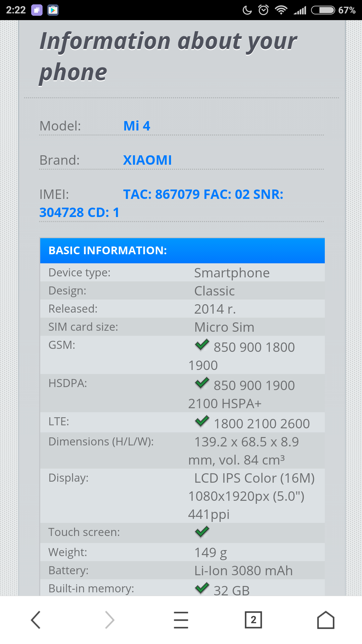Image resolution: width=362 pixels, height=644 pixels.
Task: Tap the Touch screen green checkmark
Action: pos(202,532)
